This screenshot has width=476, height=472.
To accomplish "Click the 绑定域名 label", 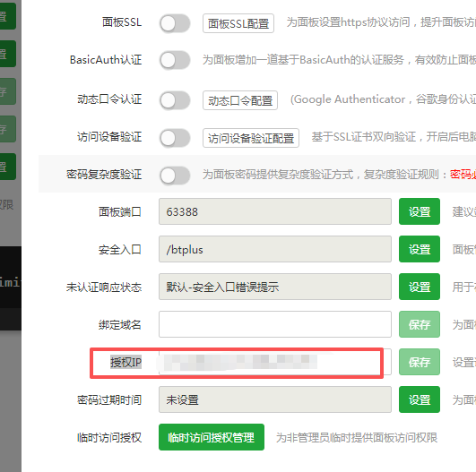I will (120, 325).
